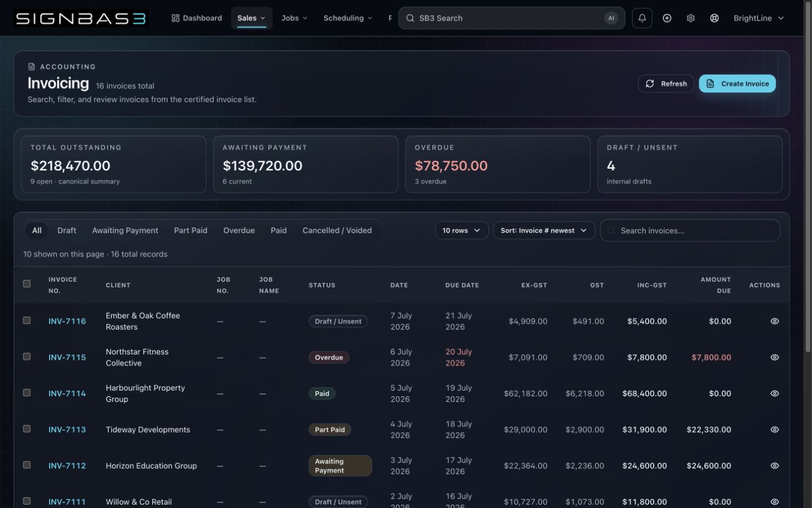
Task: Expand the Jobs menu
Action: click(x=294, y=18)
